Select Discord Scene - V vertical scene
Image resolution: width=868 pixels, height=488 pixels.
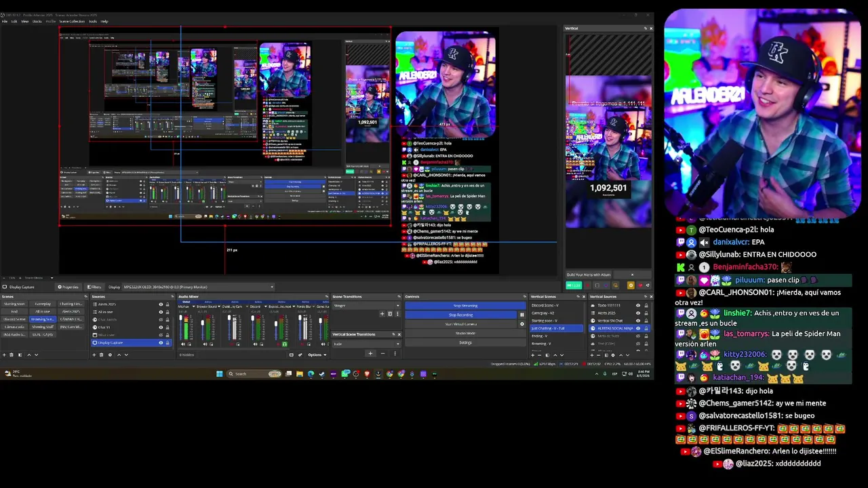556,305
